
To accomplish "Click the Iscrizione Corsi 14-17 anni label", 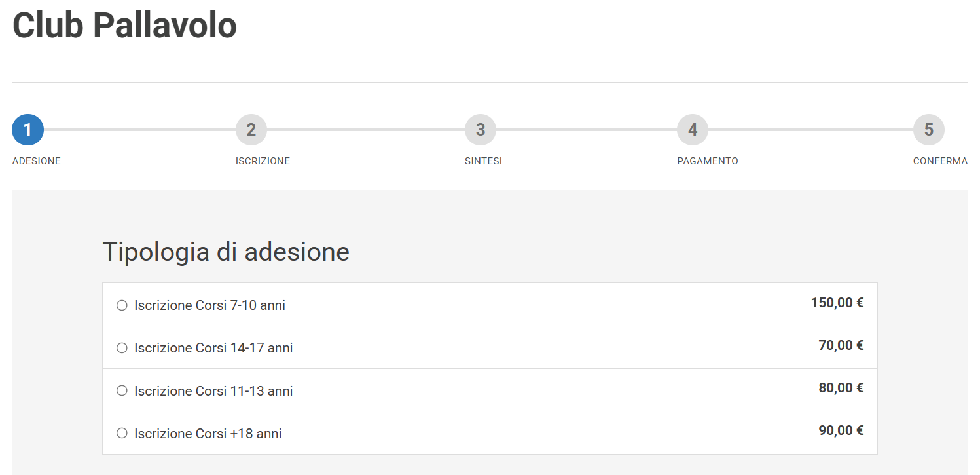I will pyautogui.click(x=213, y=348).
